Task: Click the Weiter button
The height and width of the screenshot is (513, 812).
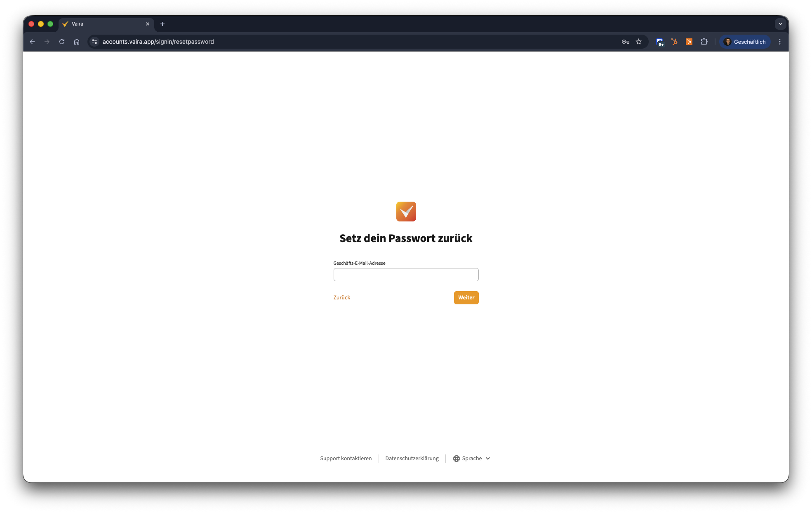Action: click(466, 298)
